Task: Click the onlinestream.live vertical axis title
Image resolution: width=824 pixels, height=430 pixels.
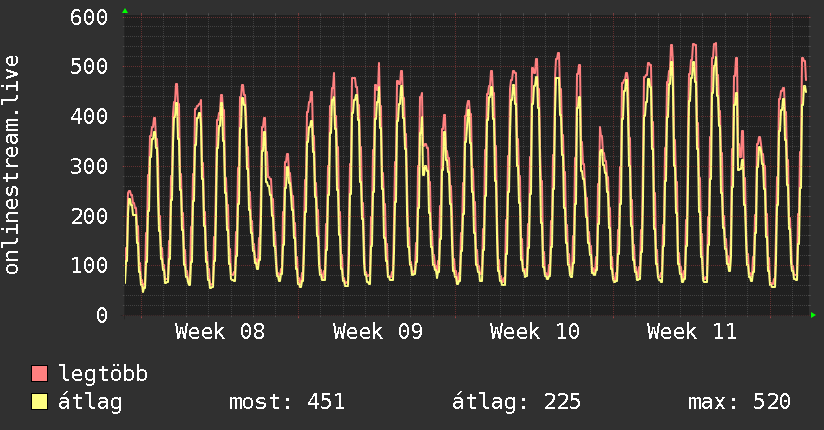Action: click(12, 165)
